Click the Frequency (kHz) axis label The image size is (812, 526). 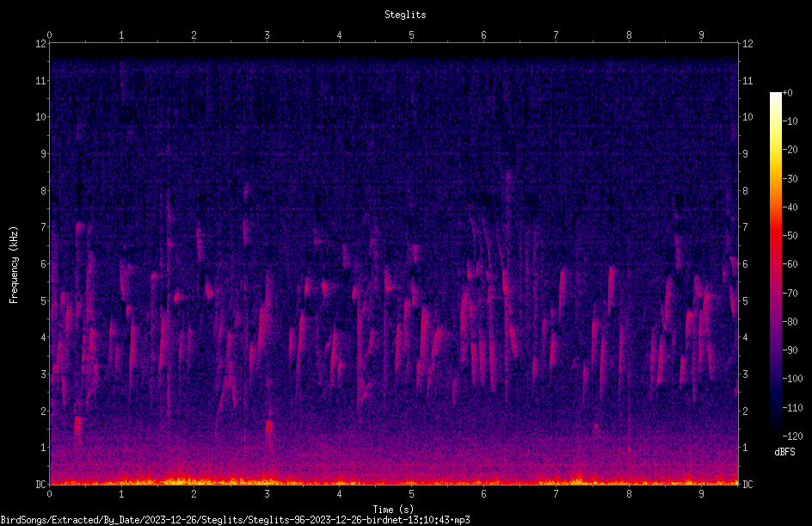(14, 265)
